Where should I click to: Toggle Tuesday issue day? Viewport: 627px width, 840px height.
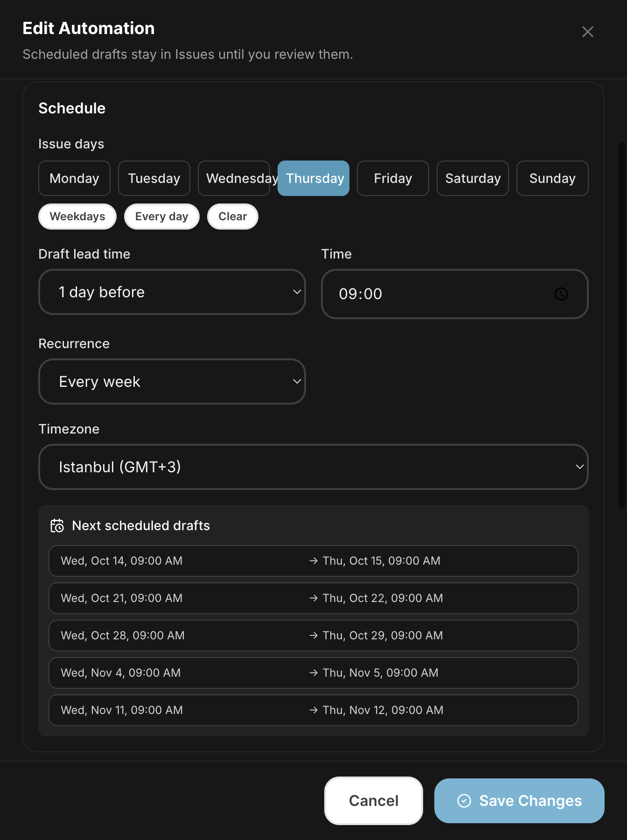[x=154, y=178]
